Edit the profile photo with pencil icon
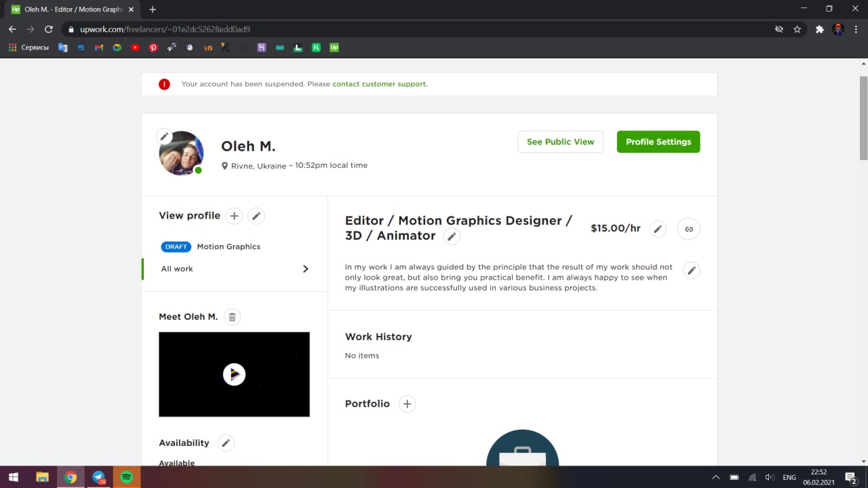This screenshot has height=488, width=868. pyautogui.click(x=165, y=136)
